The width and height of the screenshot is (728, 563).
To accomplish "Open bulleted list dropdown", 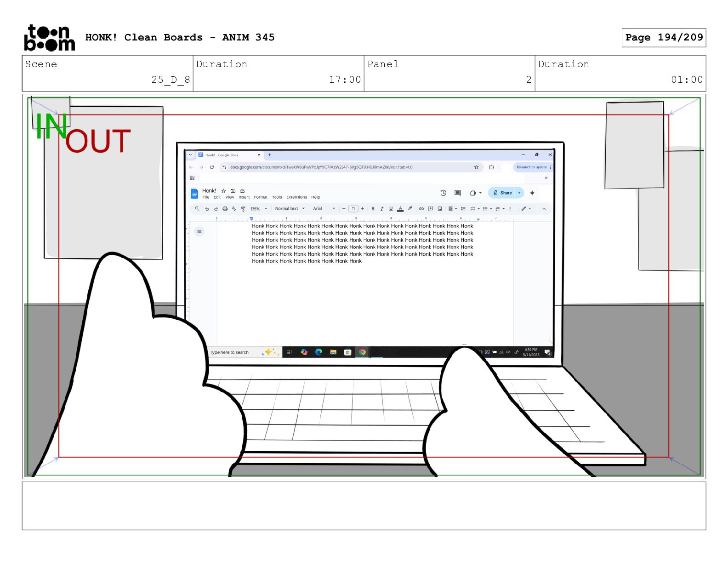I will pyautogui.click(x=488, y=209).
